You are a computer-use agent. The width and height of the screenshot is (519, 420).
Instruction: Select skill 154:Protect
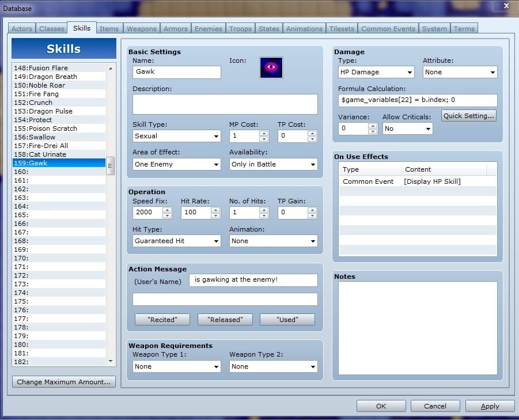(59, 120)
